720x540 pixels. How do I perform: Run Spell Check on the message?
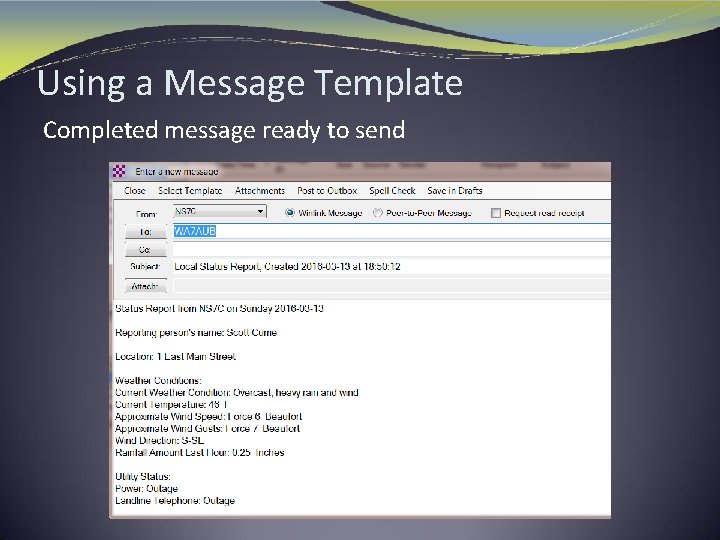click(392, 191)
